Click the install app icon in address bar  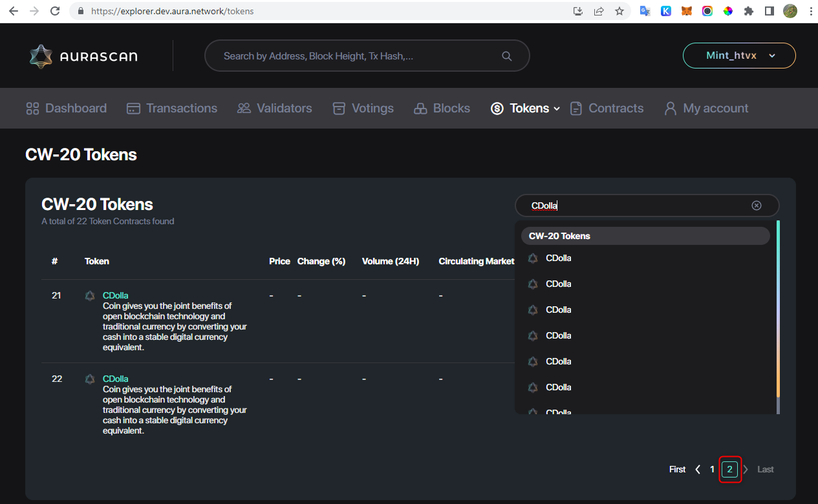pos(578,11)
